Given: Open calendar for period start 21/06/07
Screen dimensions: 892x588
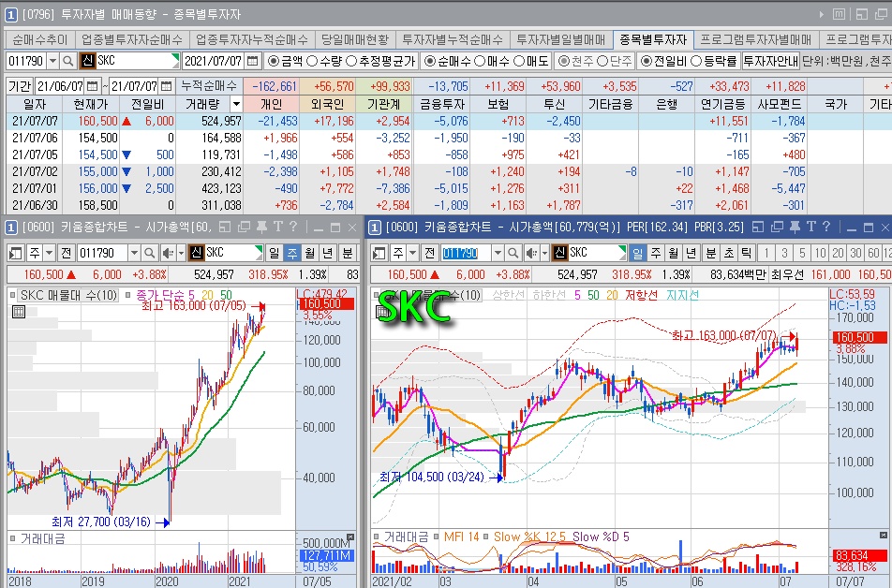Looking at the screenshot, I should (92, 86).
